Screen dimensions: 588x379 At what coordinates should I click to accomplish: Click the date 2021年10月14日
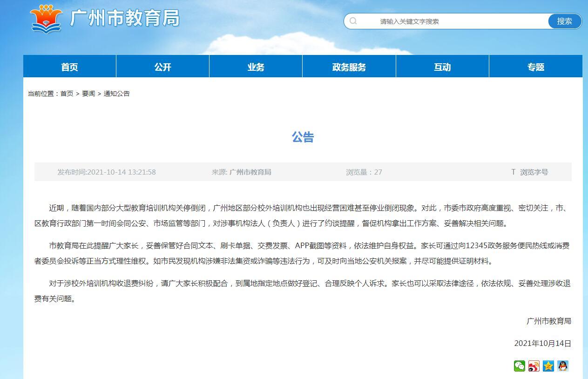[543, 343]
